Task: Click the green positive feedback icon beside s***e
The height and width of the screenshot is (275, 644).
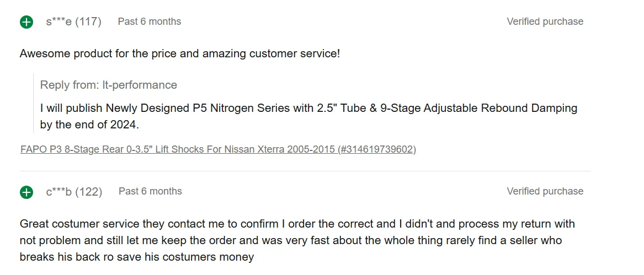Action: coord(26,22)
